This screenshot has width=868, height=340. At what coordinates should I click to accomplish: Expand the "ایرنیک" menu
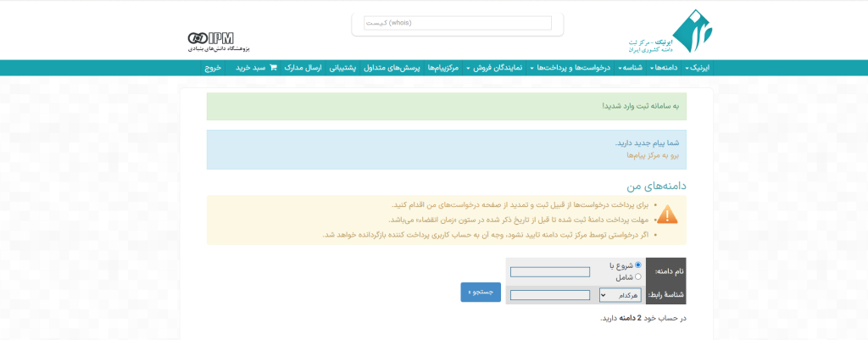[697, 68]
